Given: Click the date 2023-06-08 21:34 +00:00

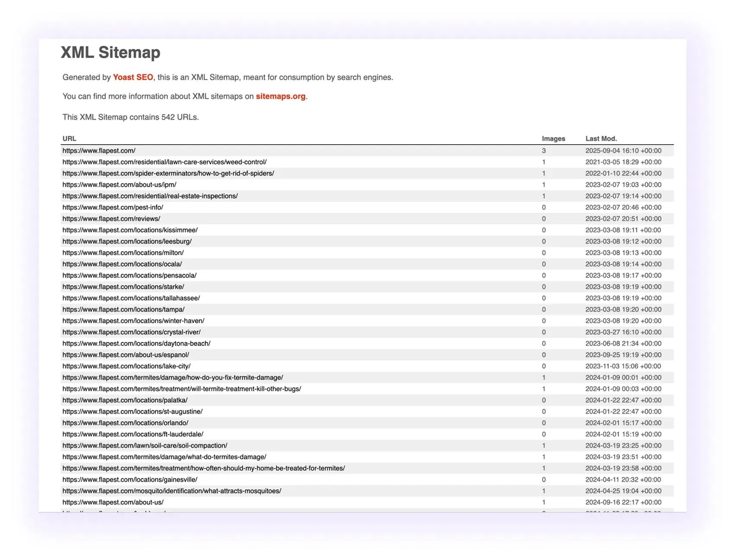Looking at the screenshot, I should coord(623,343).
